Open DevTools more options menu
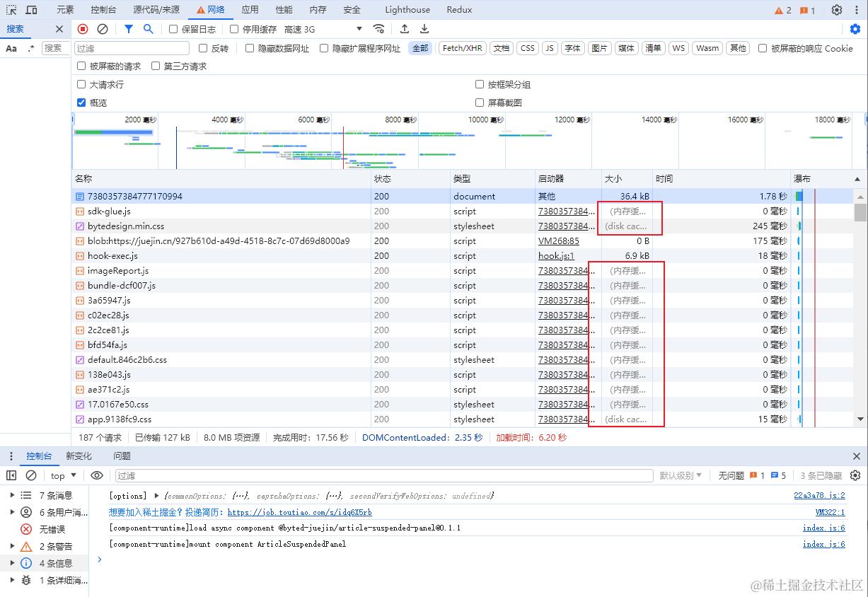This screenshot has width=868, height=597. tap(857, 10)
